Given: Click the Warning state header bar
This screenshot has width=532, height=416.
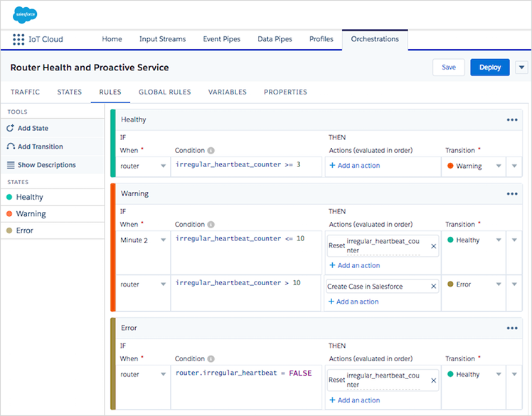Looking at the screenshot, I should pos(319,193).
